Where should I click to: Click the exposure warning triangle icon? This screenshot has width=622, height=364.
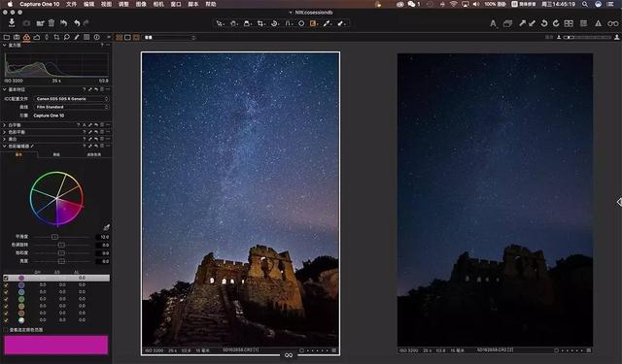tap(598, 23)
